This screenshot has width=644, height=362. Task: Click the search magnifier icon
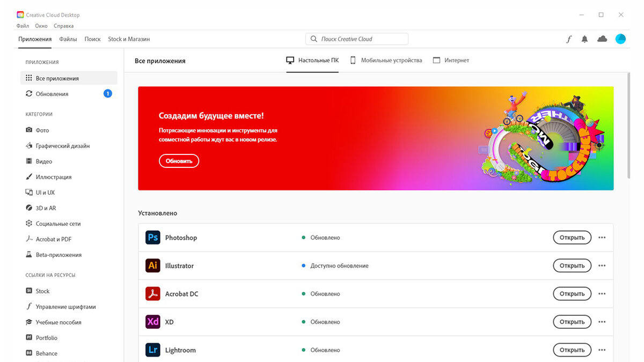coord(314,39)
